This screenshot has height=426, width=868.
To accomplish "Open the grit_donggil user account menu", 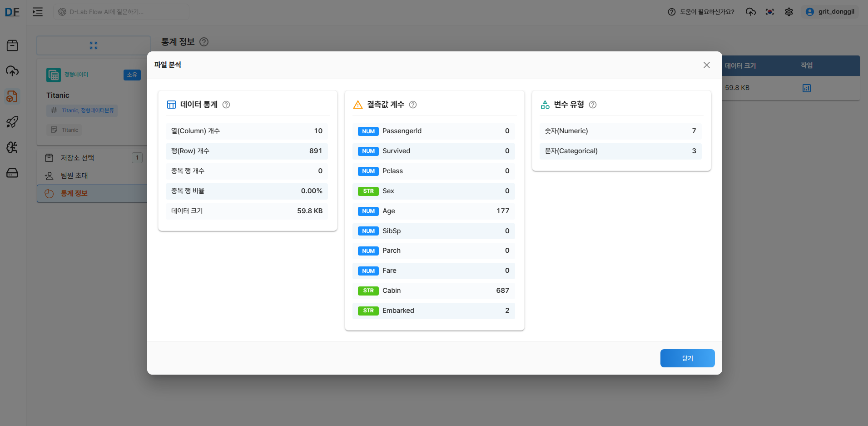I will pos(830,12).
